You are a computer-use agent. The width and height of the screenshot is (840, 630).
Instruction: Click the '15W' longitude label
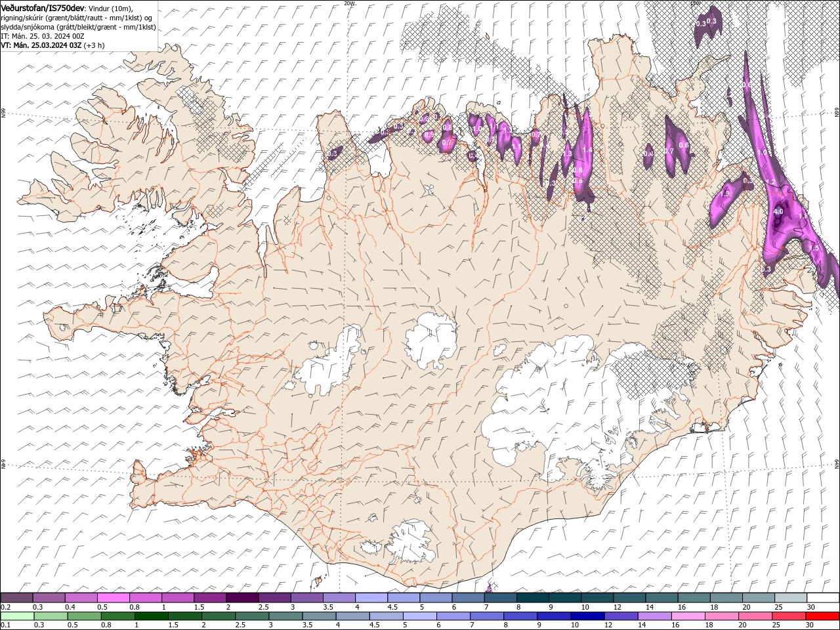695,3
